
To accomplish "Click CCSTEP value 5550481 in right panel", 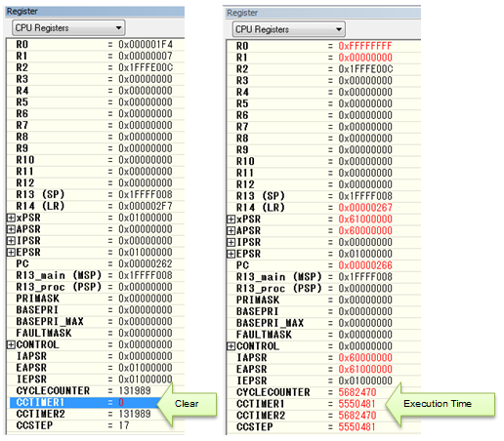I will [x=357, y=427].
